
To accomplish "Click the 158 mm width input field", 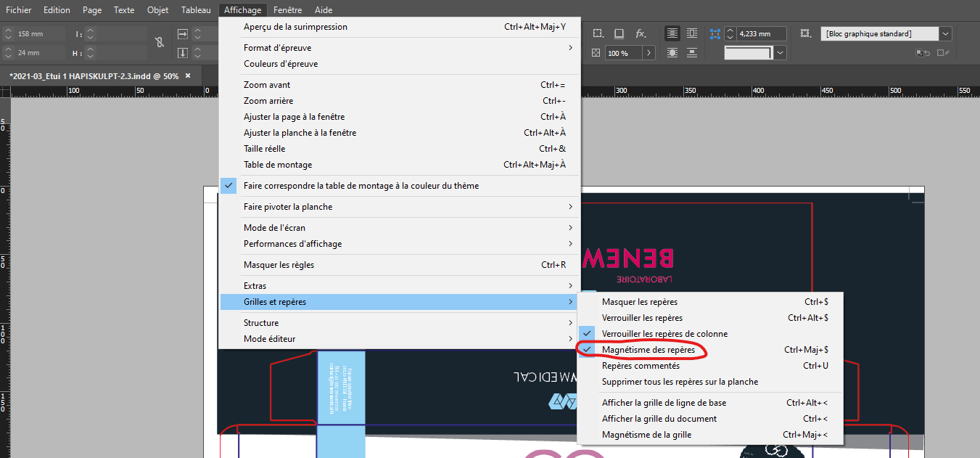I will pyautogui.click(x=34, y=33).
